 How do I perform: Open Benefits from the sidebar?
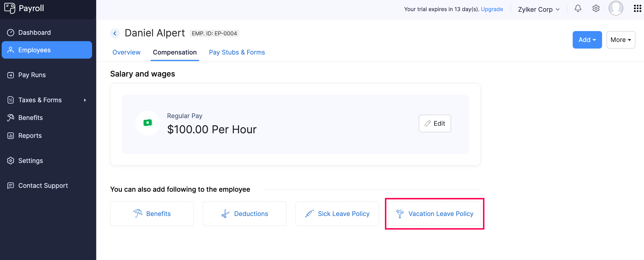tap(30, 118)
